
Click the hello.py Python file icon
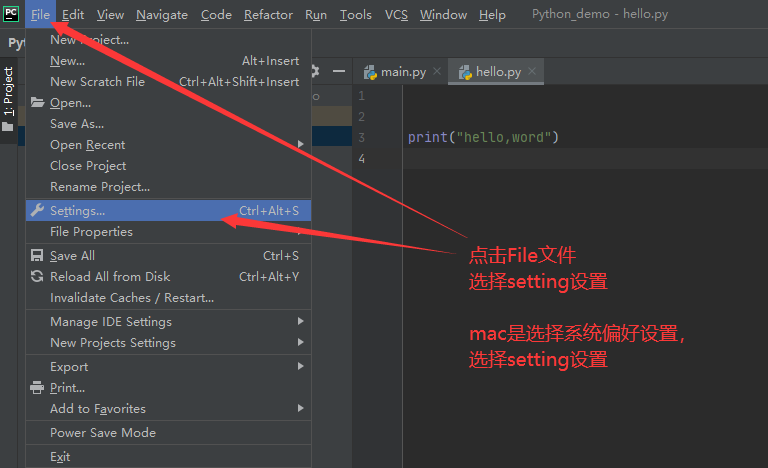pos(465,72)
